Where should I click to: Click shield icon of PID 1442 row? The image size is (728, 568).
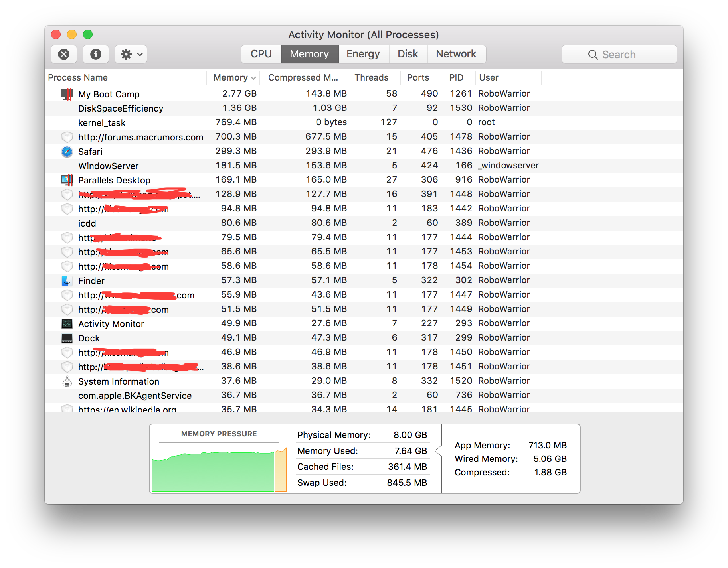click(67, 209)
